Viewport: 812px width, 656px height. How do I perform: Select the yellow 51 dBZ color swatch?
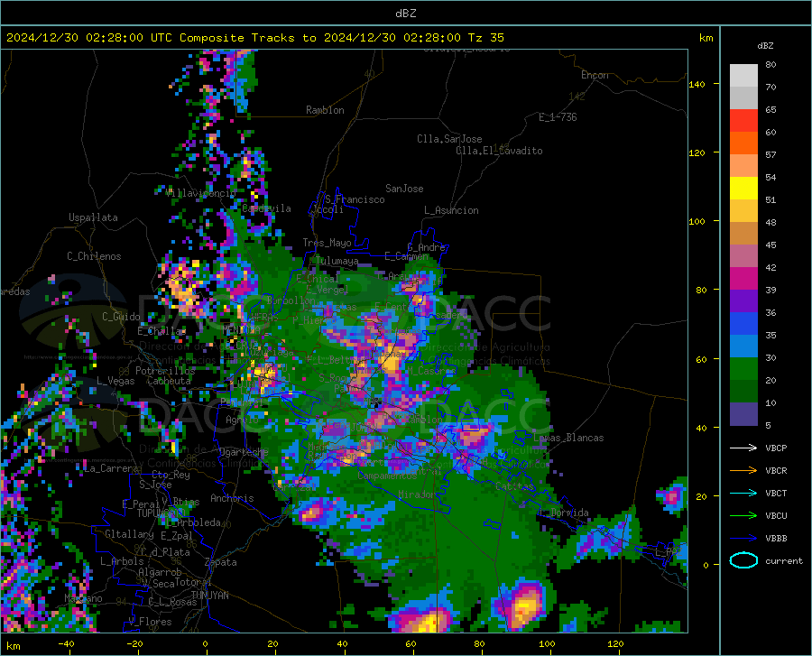[743, 189]
